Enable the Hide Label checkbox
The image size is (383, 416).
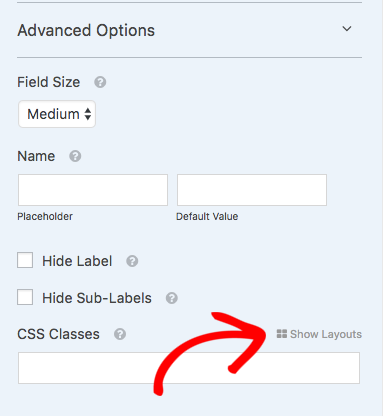pyautogui.click(x=25, y=260)
